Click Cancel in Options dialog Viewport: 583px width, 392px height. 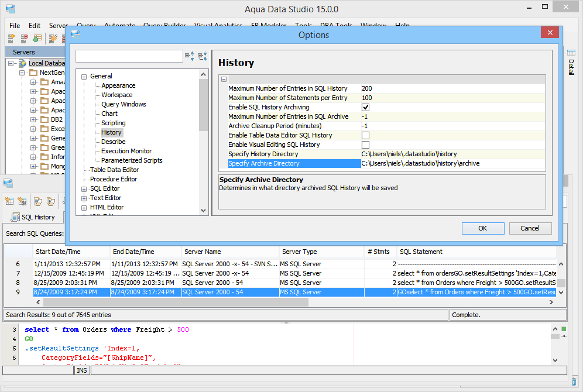pyautogui.click(x=530, y=229)
